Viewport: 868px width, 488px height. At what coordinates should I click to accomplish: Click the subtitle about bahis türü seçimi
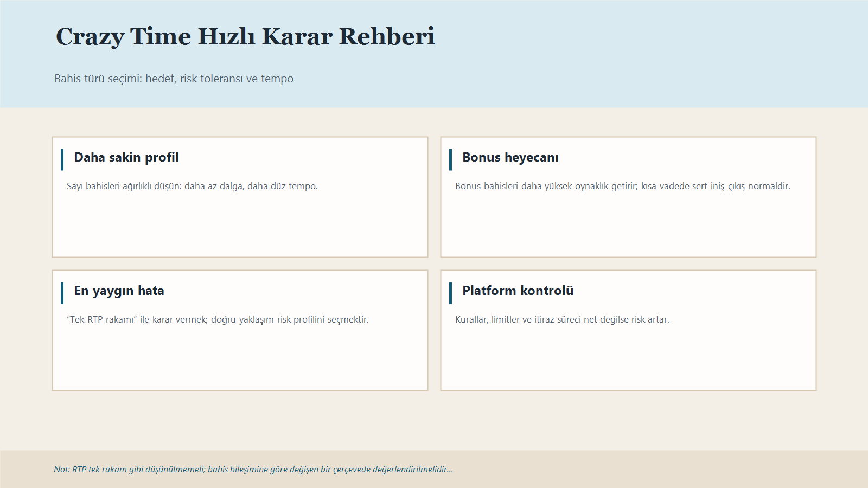pos(174,79)
